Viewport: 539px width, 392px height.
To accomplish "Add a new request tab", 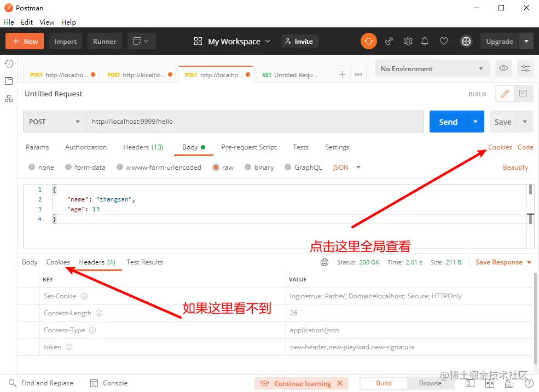I will [x=343, y=74].
